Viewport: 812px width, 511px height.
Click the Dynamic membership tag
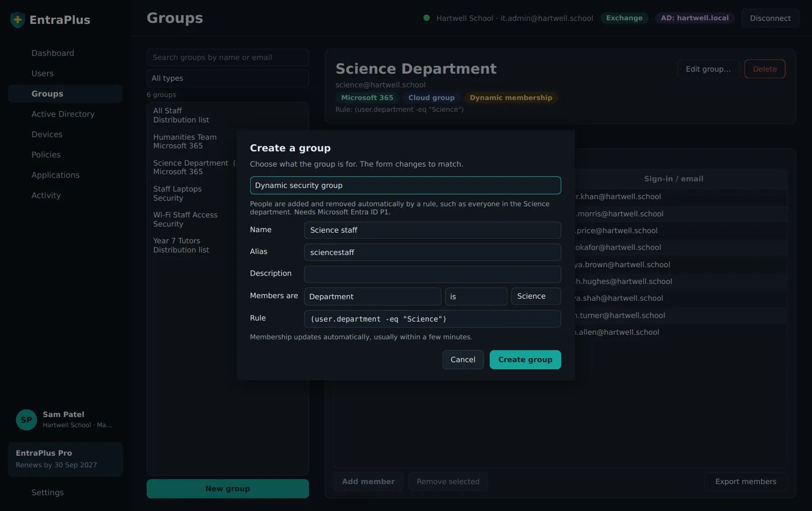click(511, 98)
